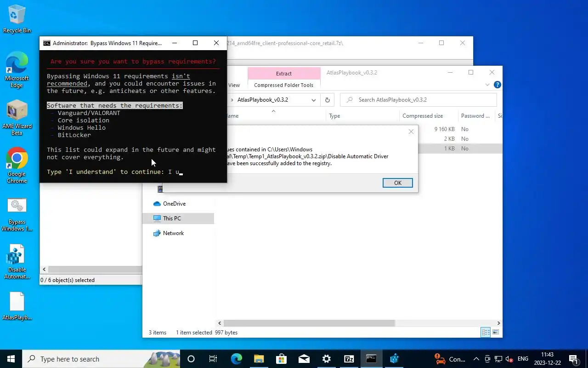Select the 2 KB file row
Screen dimensions: 588x368
pos(460,139)
